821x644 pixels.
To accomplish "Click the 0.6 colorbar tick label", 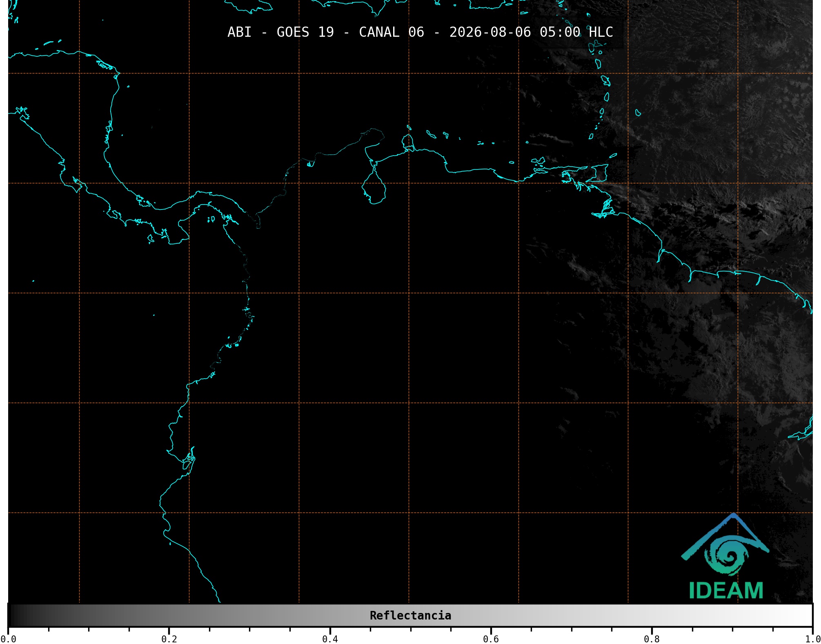I will pos(491,639).
